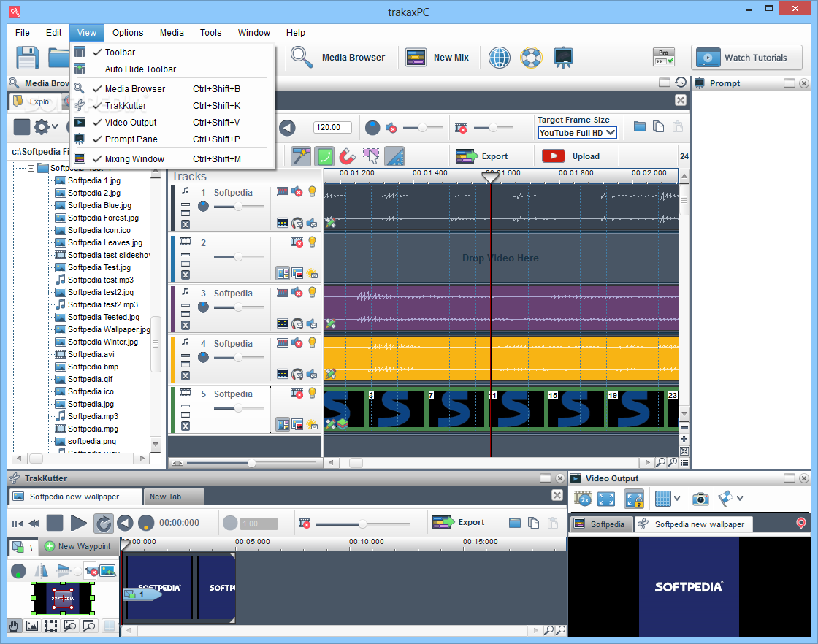
Task: Mute audio on track 3 Softpedia
Action: [297, 293]
